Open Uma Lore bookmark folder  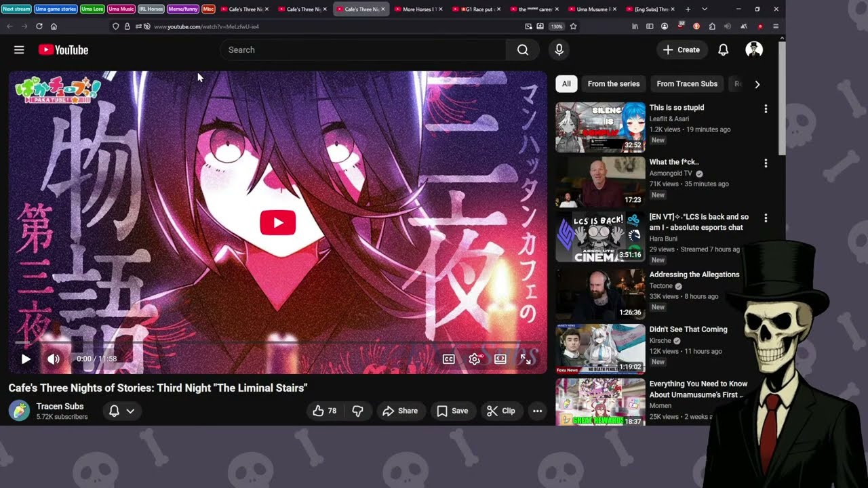click(x=92, y=9)
